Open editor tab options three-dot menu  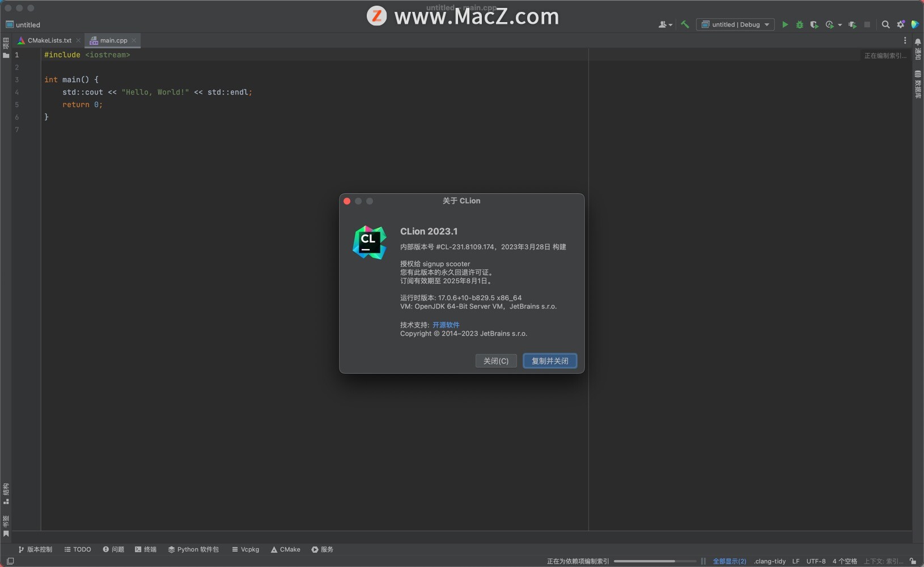coord(905,41)
